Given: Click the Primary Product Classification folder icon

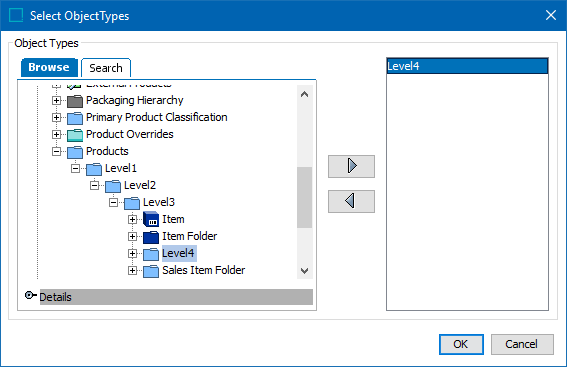Looking at the screenshot, I should click(x=75, y=118).
